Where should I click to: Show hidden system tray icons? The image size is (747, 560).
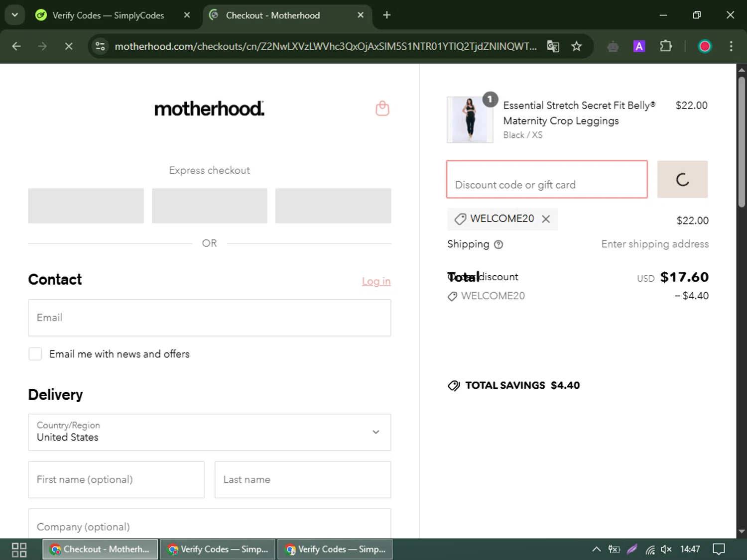596,550
